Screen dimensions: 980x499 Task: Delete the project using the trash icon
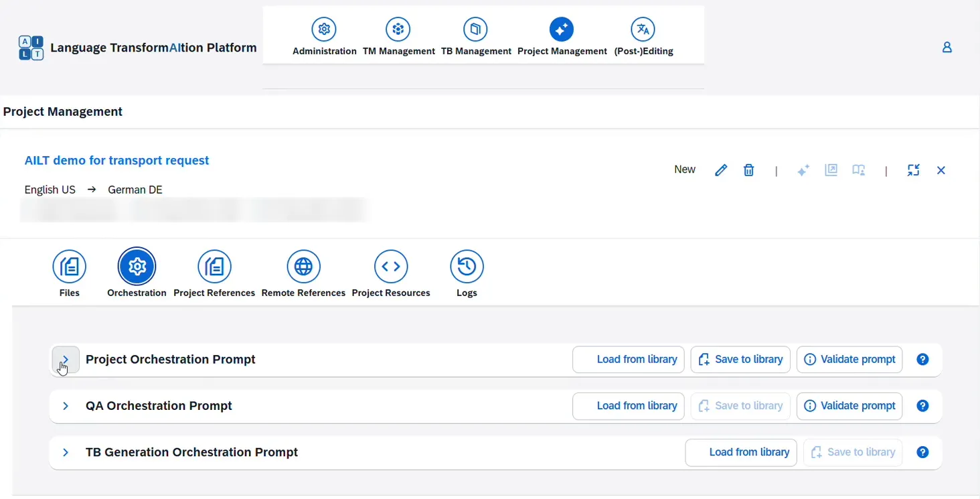(749, 170)
